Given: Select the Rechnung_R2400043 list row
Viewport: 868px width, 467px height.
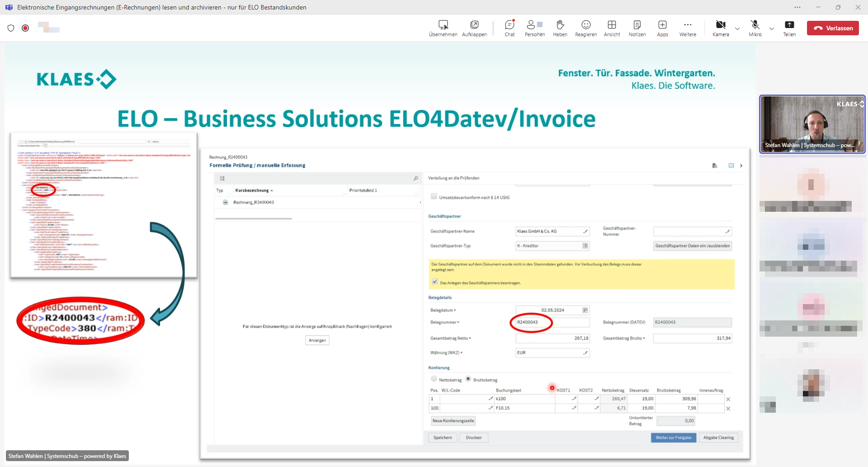Looking at the screenshot, I should 318,202.
